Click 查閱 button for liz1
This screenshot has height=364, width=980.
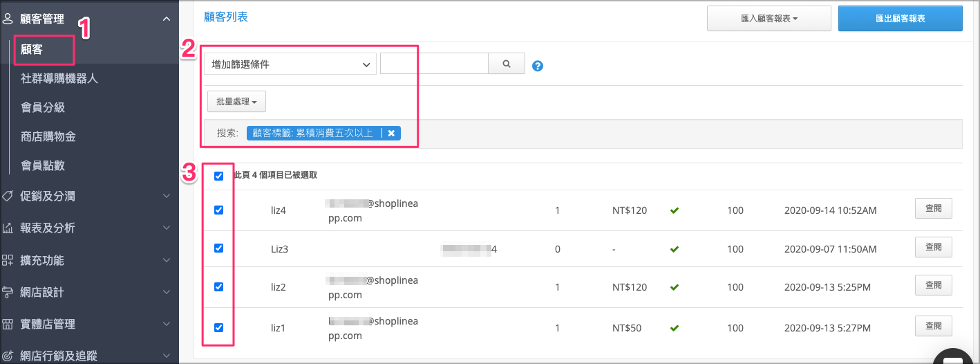pyautogui.click(x=933, y=326)
